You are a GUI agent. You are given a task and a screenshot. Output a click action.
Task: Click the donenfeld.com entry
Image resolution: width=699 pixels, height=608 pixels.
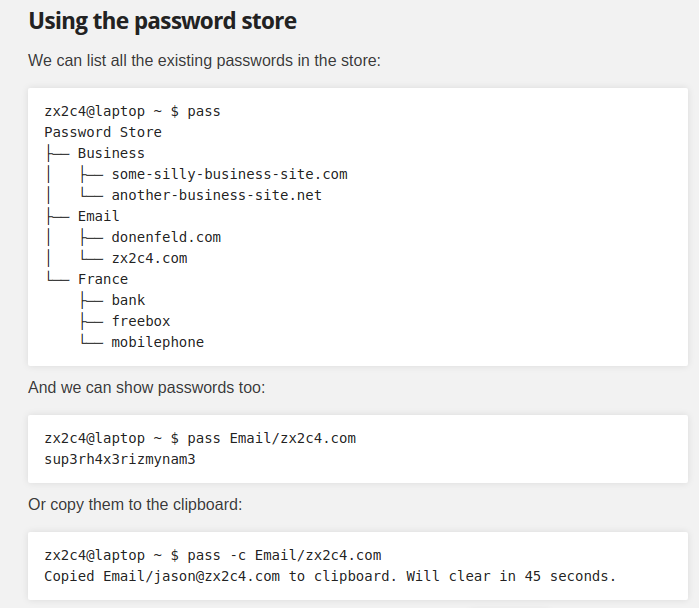coord(166,237)
